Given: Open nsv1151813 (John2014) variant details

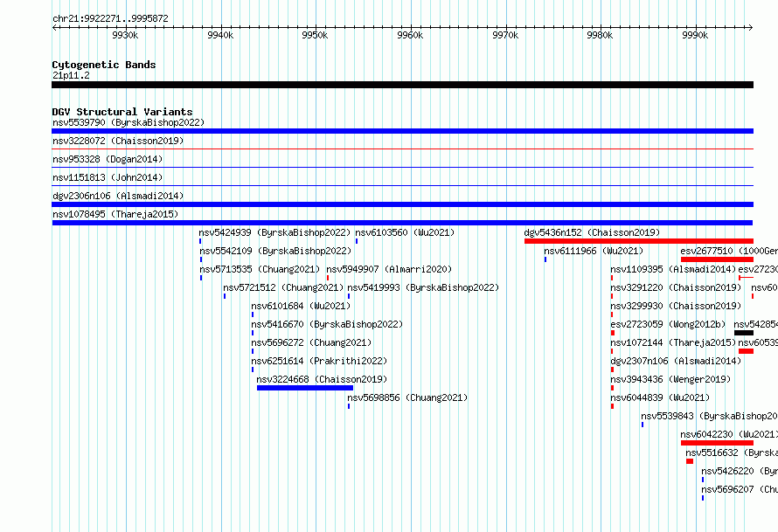Looking at the screenshot, I should coord(108,177).
